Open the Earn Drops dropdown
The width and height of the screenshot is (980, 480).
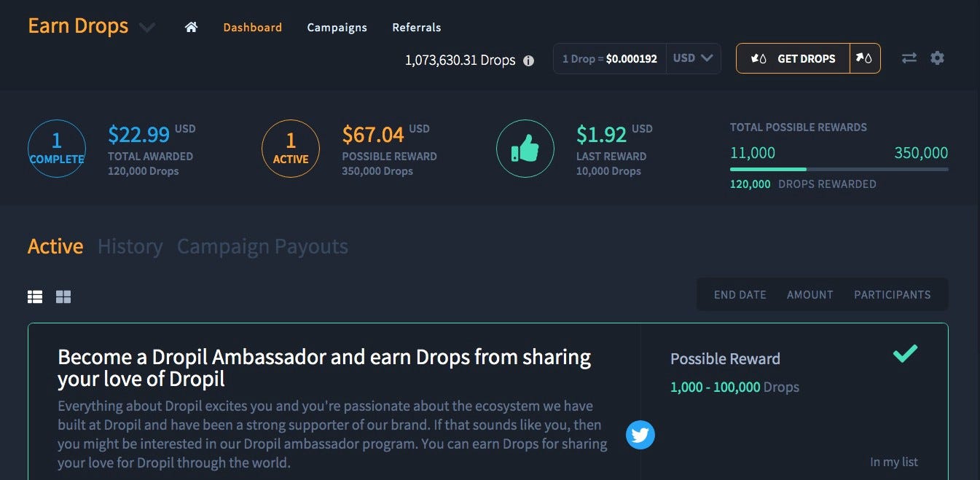(147, 27)
